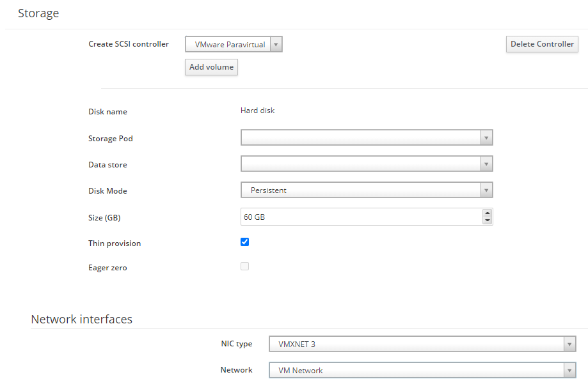588x386 pixels.
Task: Click the Network dropdown arrow
Action: (569, 371)
